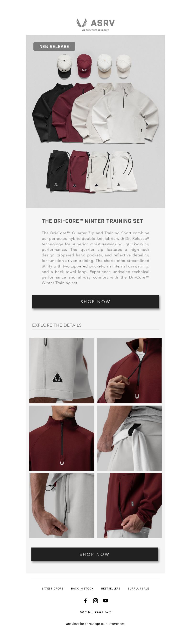Click the hero training set product image

[95, 121]
